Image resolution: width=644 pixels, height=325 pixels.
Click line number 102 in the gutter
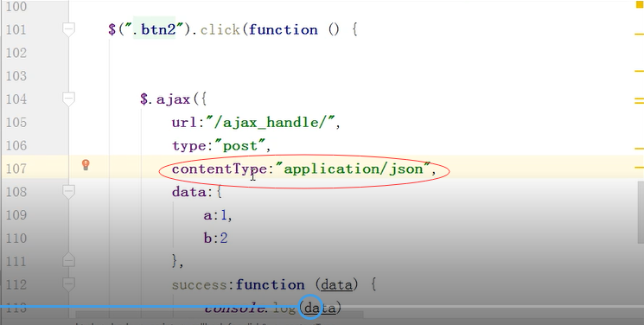[x=16, y=53]
